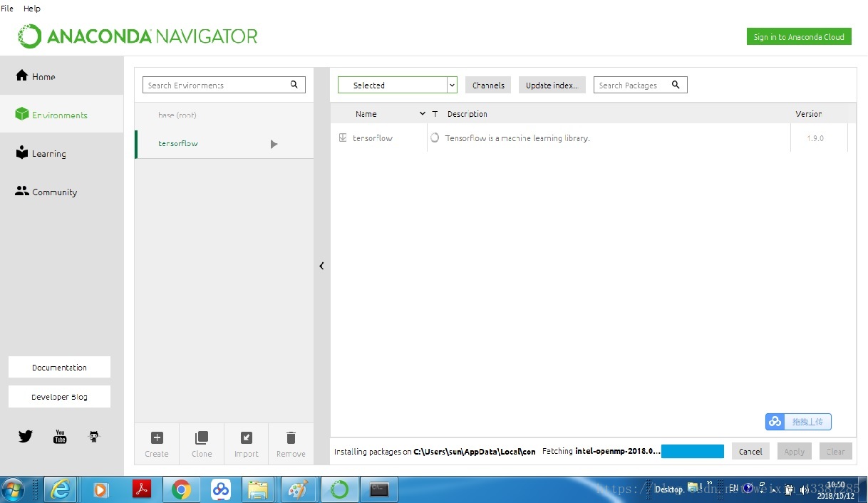The image size is (868, 503).
Task: Click the Apply button
Action: [x=794, y=451]
